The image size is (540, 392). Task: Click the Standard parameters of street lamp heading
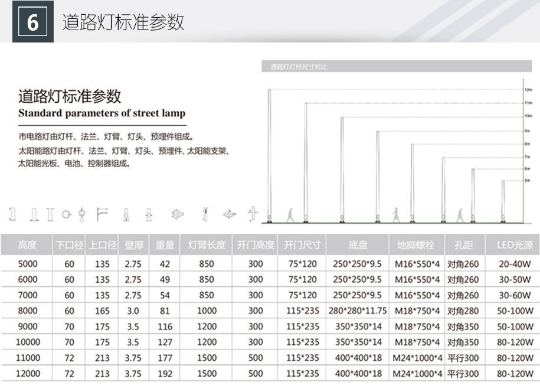click(x=102, y=113)
